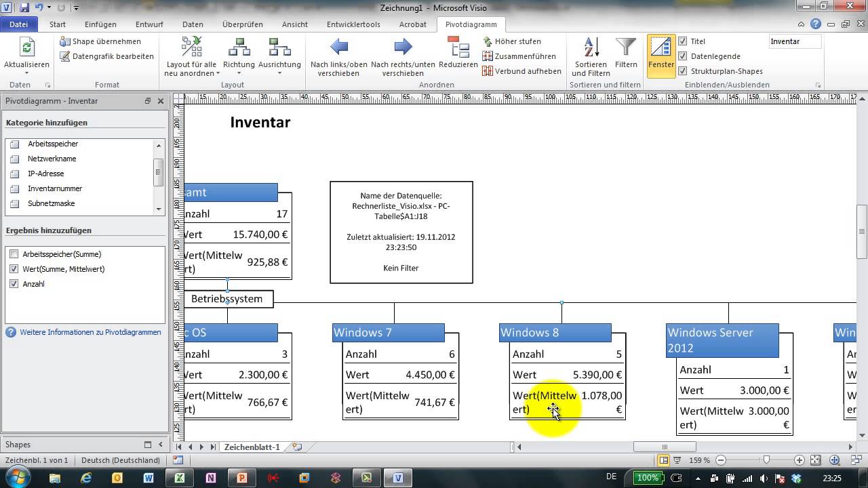Open the Datei tab
The width and height of the screenshot is (868, 488).
click(18, 24)
